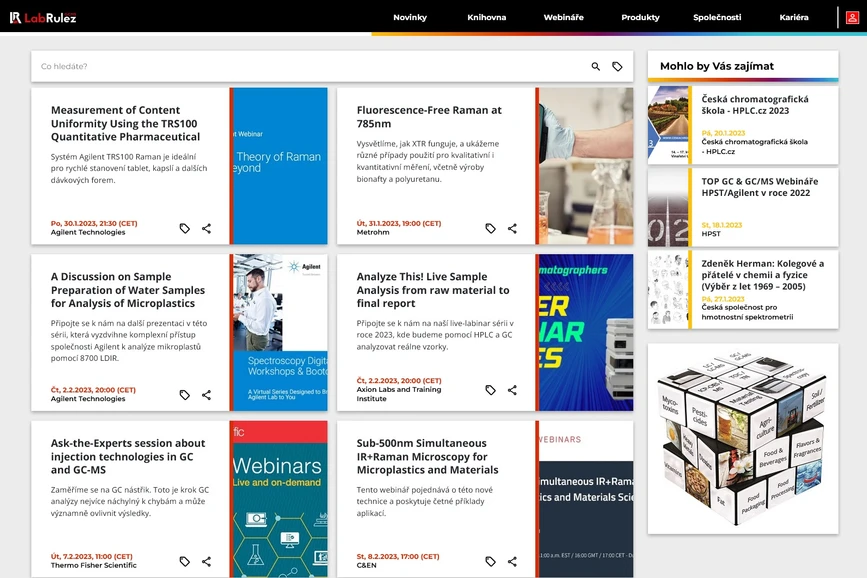Open tags on the Microplastics water sample card
Viewport: 867px width, 578px height.
[184, 395]
